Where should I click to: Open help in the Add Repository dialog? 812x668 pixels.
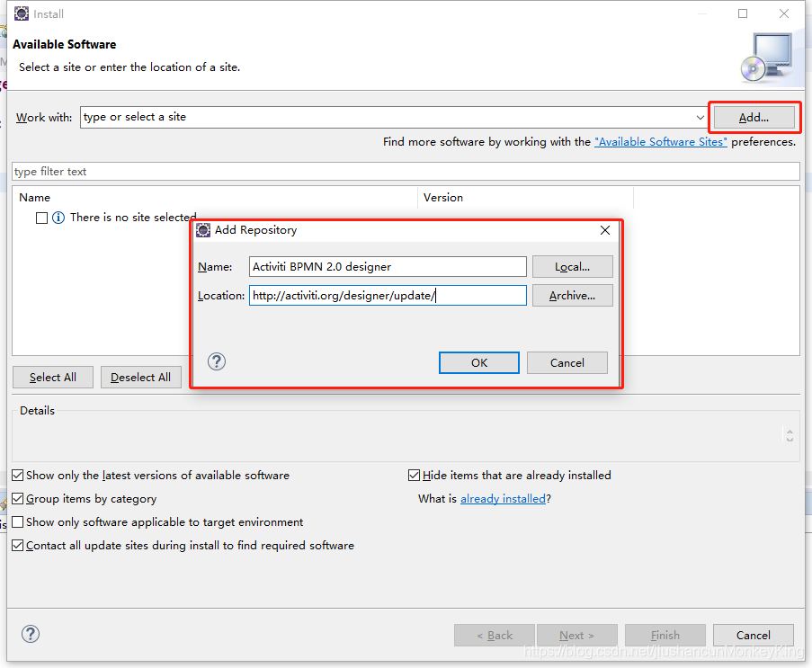pyautogui.click(x=217, y=361)
